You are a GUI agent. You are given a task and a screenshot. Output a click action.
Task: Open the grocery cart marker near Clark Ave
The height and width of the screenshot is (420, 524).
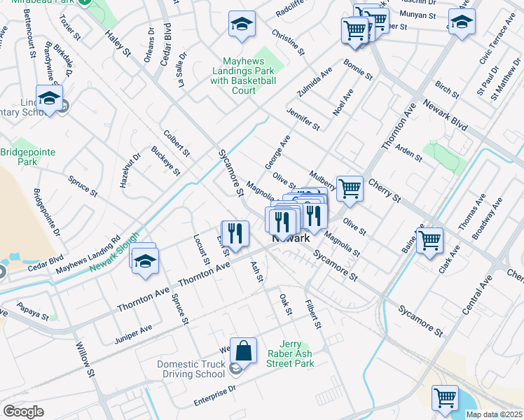coord(429,240)
